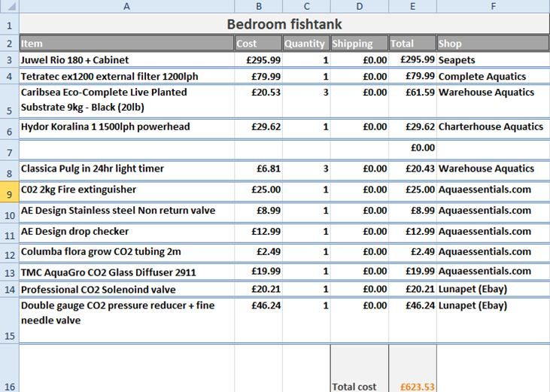Select the 'Juwel Rio 180 + Cabinet' cell
550x392 pixels.
tap(126, 60)
